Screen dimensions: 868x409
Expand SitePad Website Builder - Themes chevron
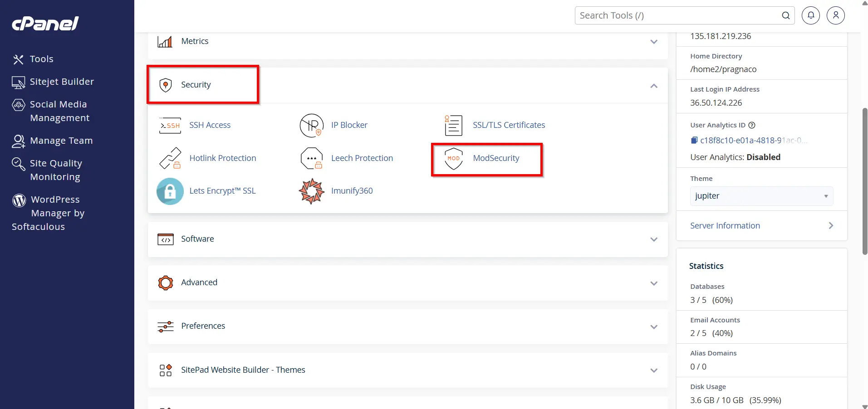(x=654, y=370)
